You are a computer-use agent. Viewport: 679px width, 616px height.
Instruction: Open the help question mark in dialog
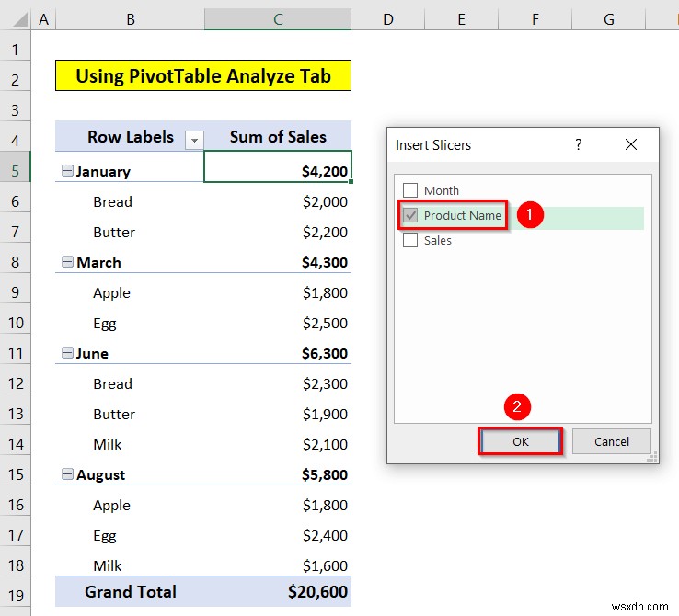click(x=578, y=144)
